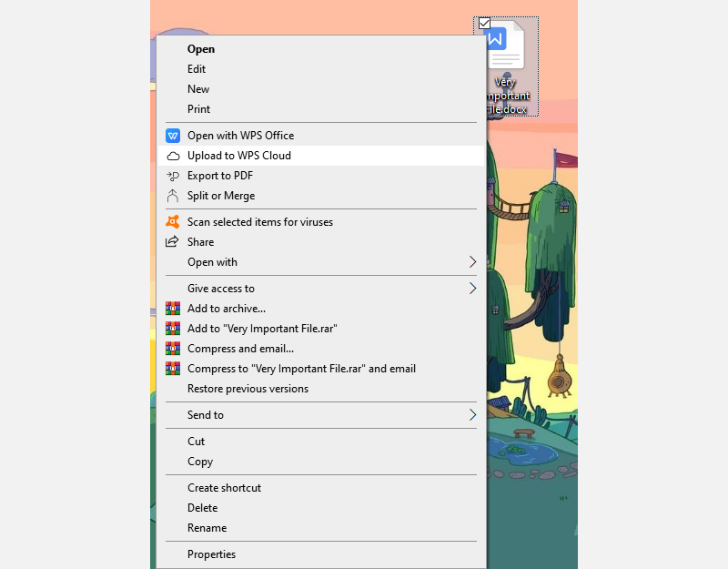Click WinRAR icon beside Compress and email
Screen dimensions: 728x569
point(173,349)
